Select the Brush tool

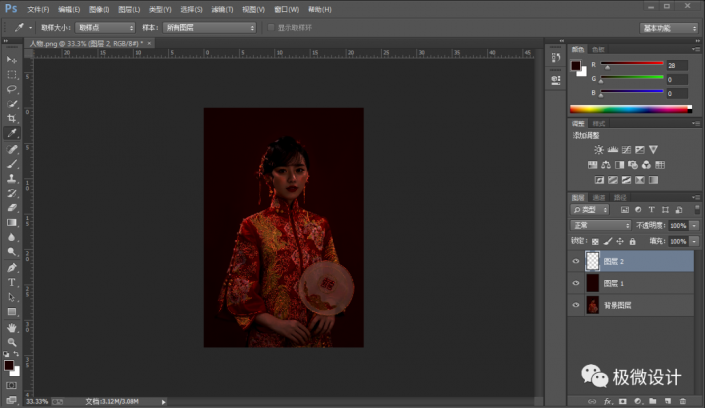pyautogui.click(x=12, y=164)
